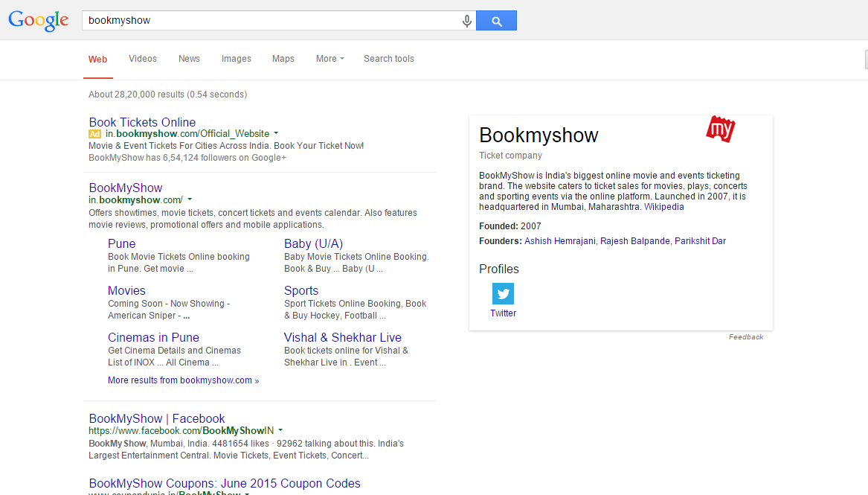Click the search box containing bookmyshow
The height and width of the screenshot is (495, 868).
(x=271, y=21)
